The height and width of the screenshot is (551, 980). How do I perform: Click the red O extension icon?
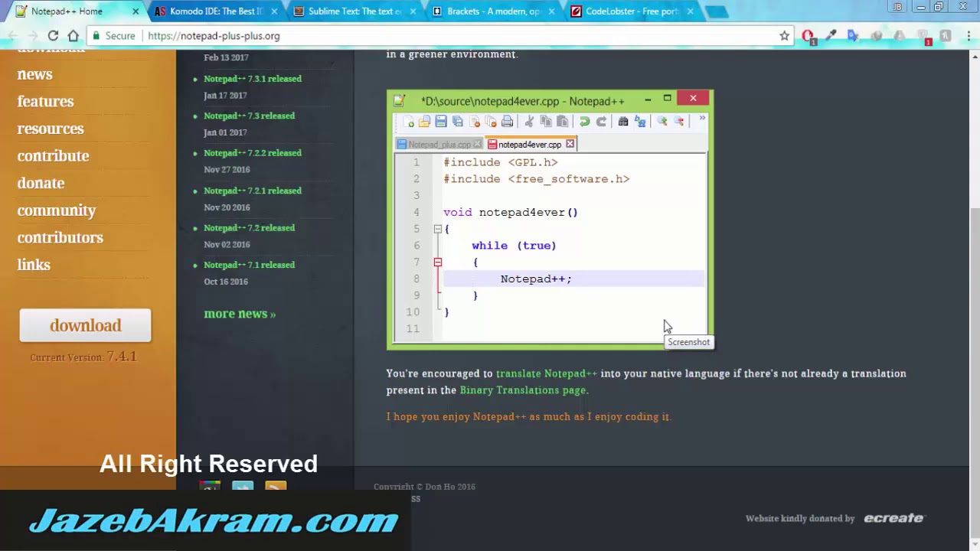[808, 36]
